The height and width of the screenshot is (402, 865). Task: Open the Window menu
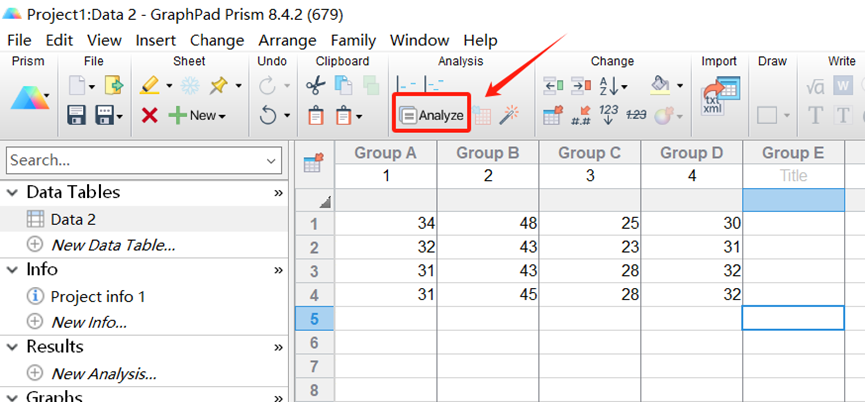(x=420, y=40)
